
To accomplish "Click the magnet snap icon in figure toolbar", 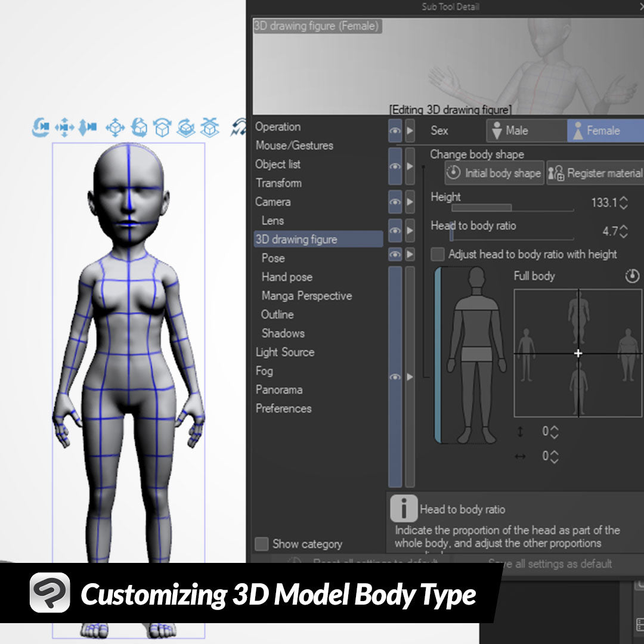I will pyautogui.click(x=239, y=127).
